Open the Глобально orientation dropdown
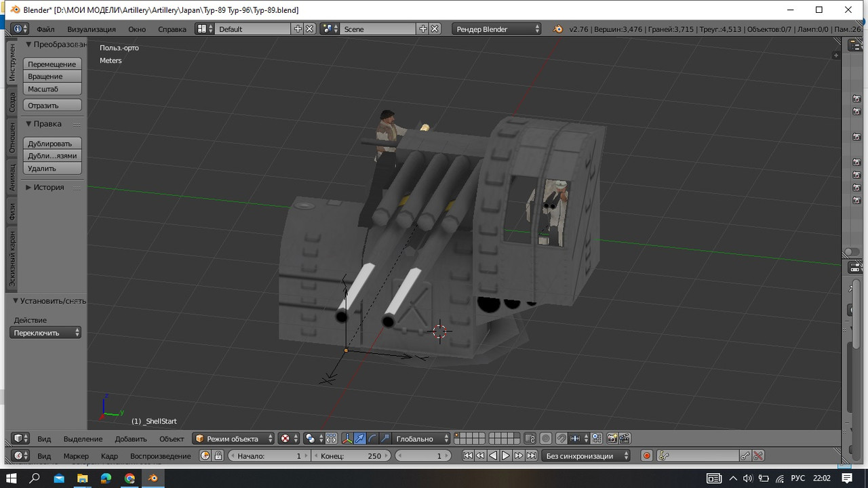Viewport: 868px width, 488px height. (x=422, y=439)
